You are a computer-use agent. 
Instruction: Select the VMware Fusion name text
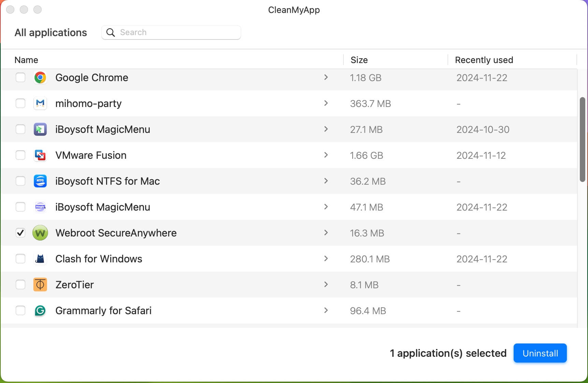91,155
